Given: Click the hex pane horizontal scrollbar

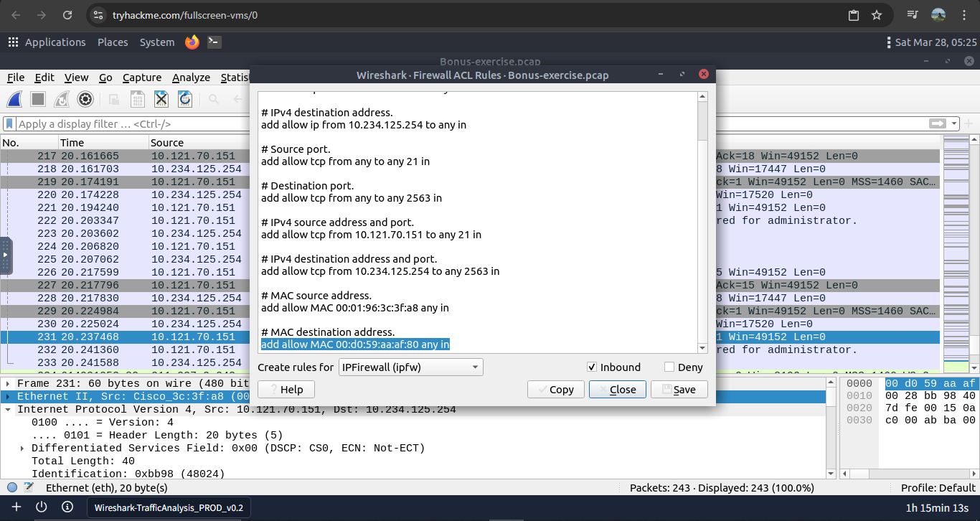Looking at the screenshot, I should (x=908, y=474).
